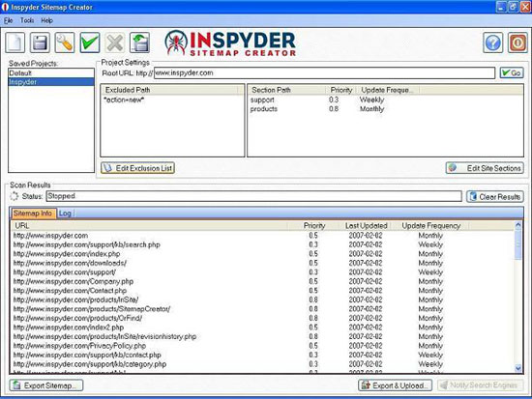532x399 pixels.
Task: Select Inspyder in Saved Projects list
Action: pyautogui.click(x=51, y=82)
